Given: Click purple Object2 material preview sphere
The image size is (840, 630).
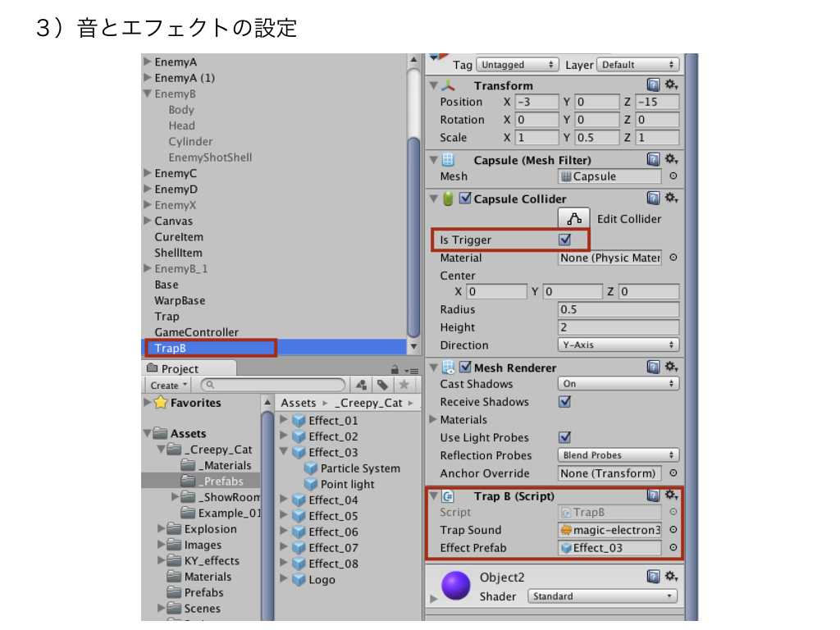Looking at the screenshot, I should tap(455, 585).
